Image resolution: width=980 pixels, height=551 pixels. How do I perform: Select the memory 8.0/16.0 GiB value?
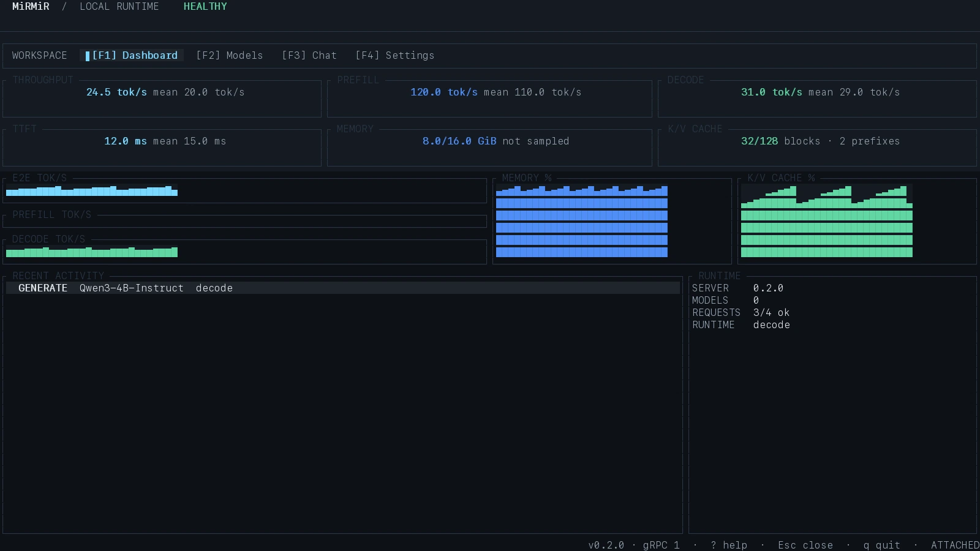459,141
